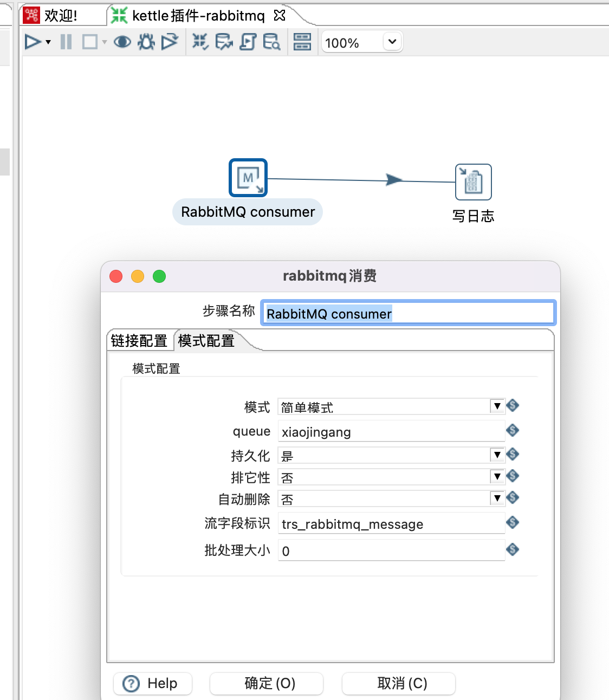The height and width of the screenshot is (700, 609).
Task: Explore the database icon
Action: click(271, 42)
